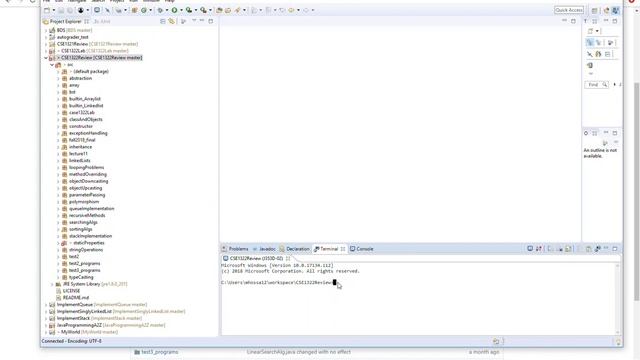This screenshot has width=640, height=360.
Task: Click the Terminal view vertical scrollbar
Action: click(x=617, y=298)
